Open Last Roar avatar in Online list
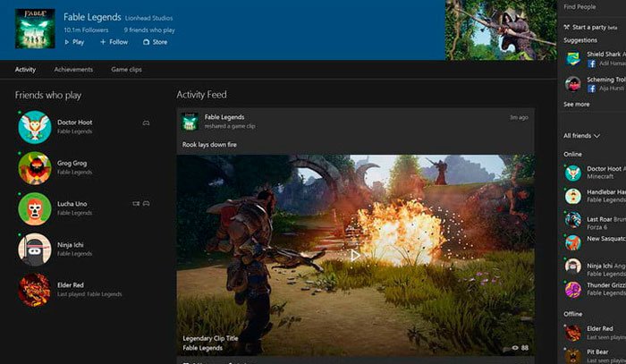626x364 pixels. click(573, 219)
